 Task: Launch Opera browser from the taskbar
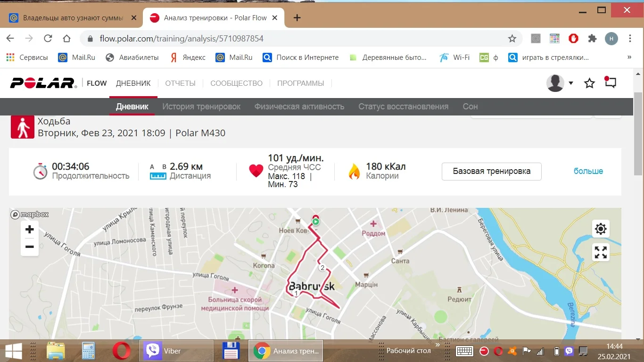click(x=121, y=351)
